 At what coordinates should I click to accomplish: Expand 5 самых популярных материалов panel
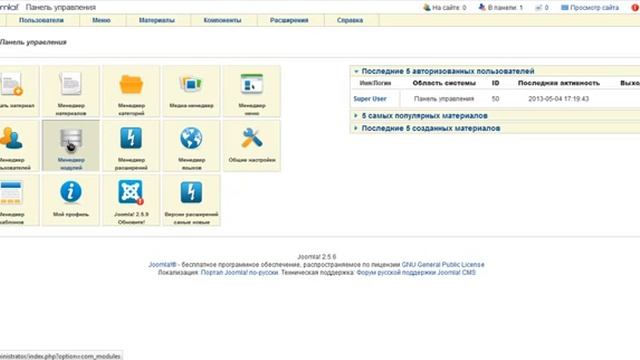(x=424, y=116)
